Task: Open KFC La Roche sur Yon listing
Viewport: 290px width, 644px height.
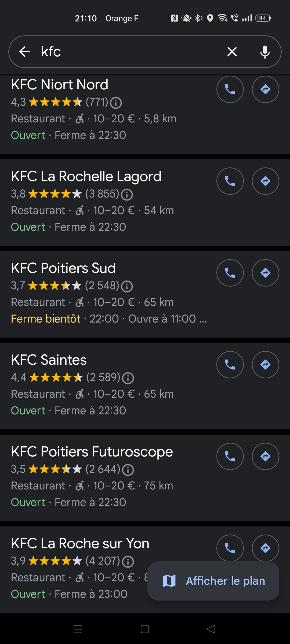Action: [80, 544]
